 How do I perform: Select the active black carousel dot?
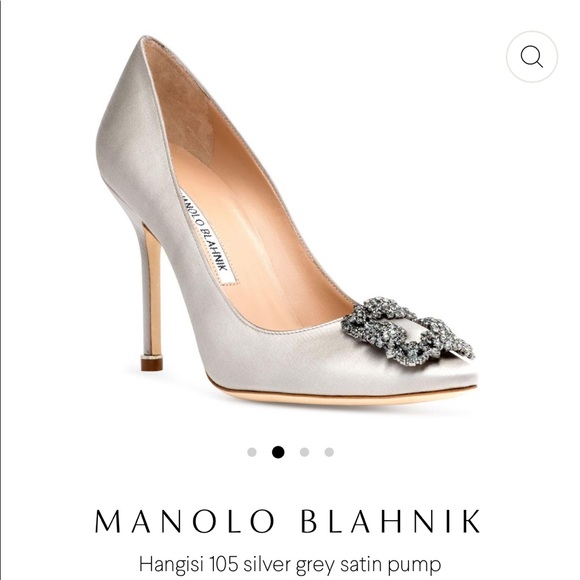click(x=278, y=452)
